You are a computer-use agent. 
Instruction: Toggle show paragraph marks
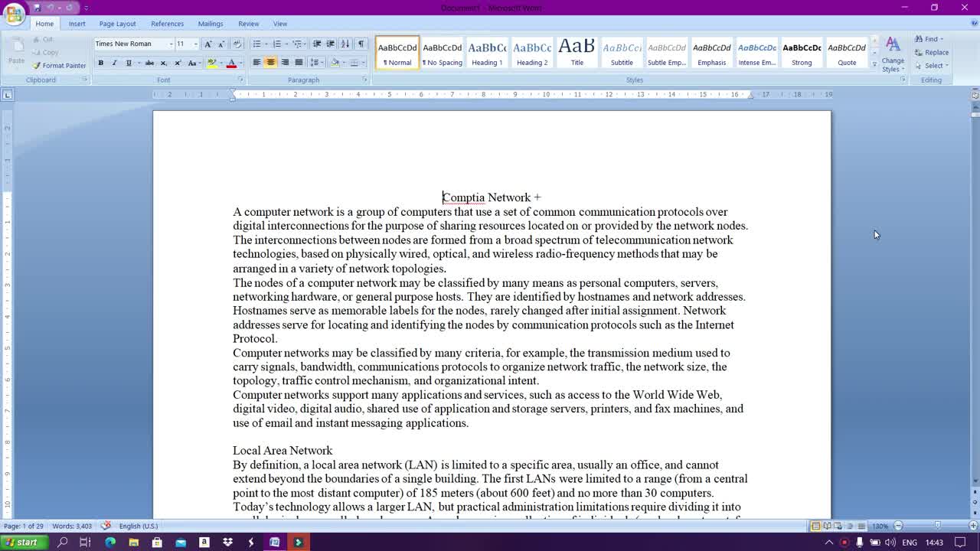click(361, 44)
